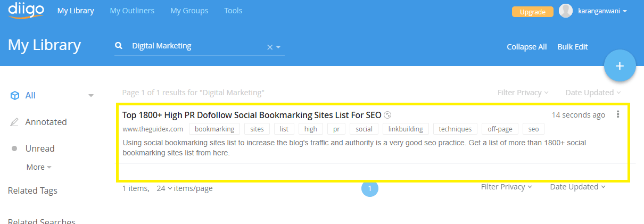Clear the Digital Marketing search text
Image resolution: width=644 pixels, height=224 pixels.
click(269, 47)
